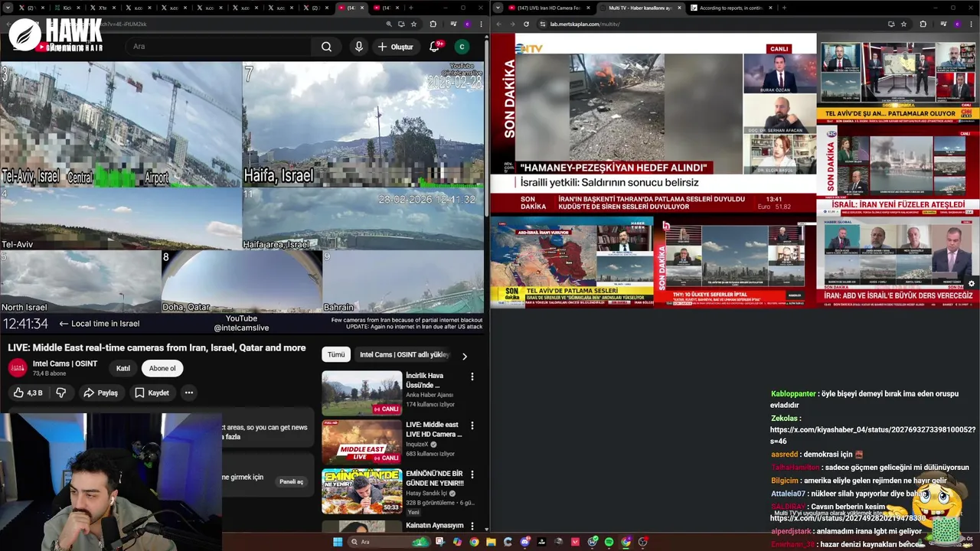Click the YouTube search magnifier button

(x=326, y=47)
